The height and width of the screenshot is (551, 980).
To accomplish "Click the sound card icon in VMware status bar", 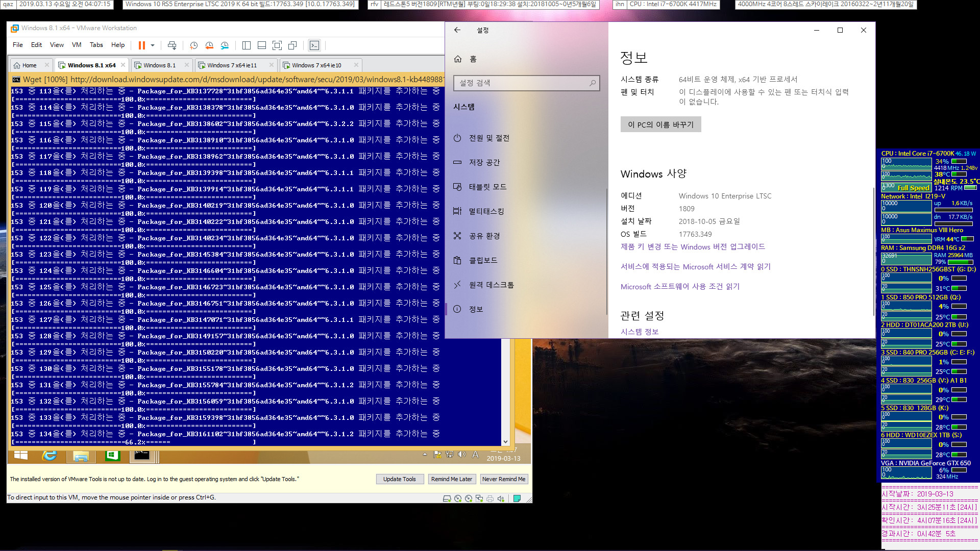I will tap(501, 498).
